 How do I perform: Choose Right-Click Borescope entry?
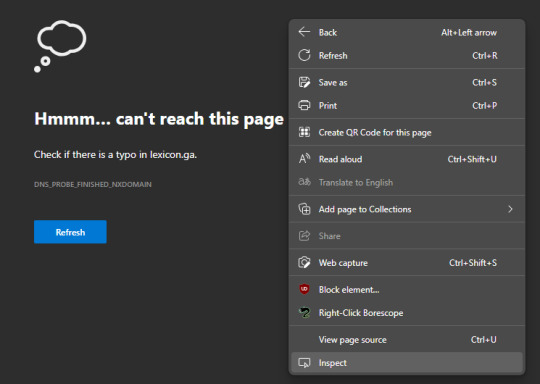407,313
